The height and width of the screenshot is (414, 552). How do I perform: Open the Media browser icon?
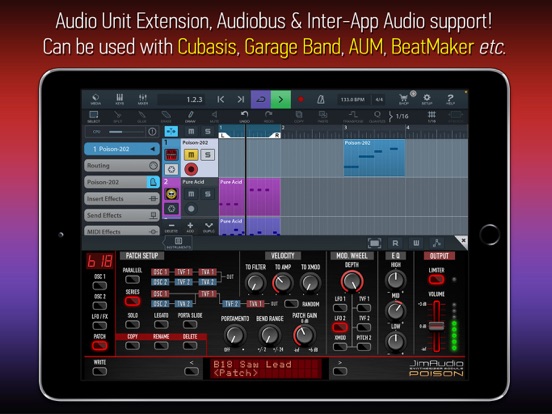click(95, 99)
